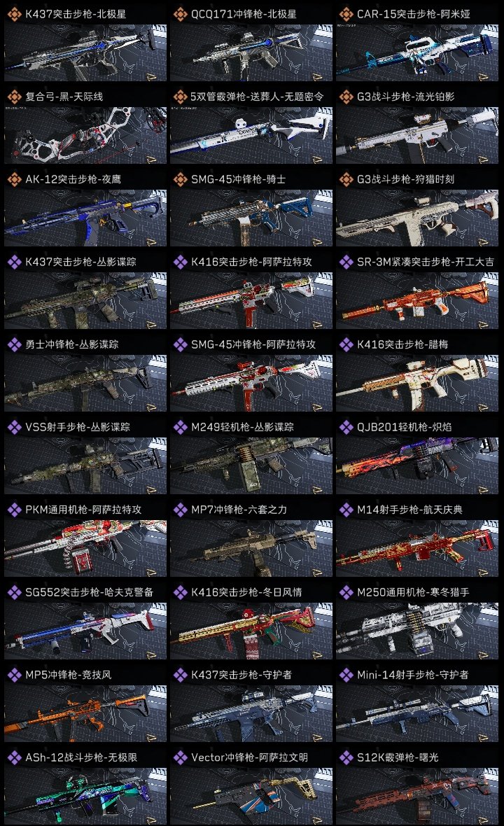Click the purple rarity icon beside K437突击步枪-丛影谍踪
Viewport: 504px width, 826px height.
tap(14, 262)
